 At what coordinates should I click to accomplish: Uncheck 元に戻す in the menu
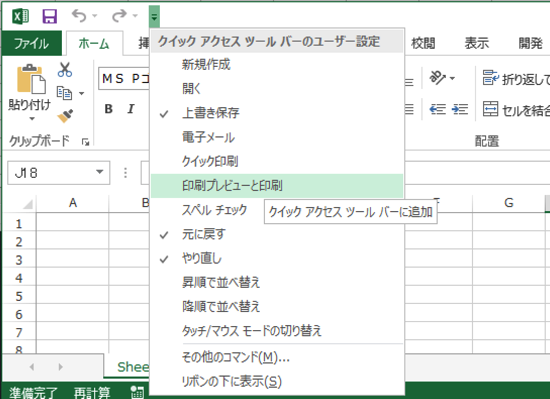coord(277,234)
